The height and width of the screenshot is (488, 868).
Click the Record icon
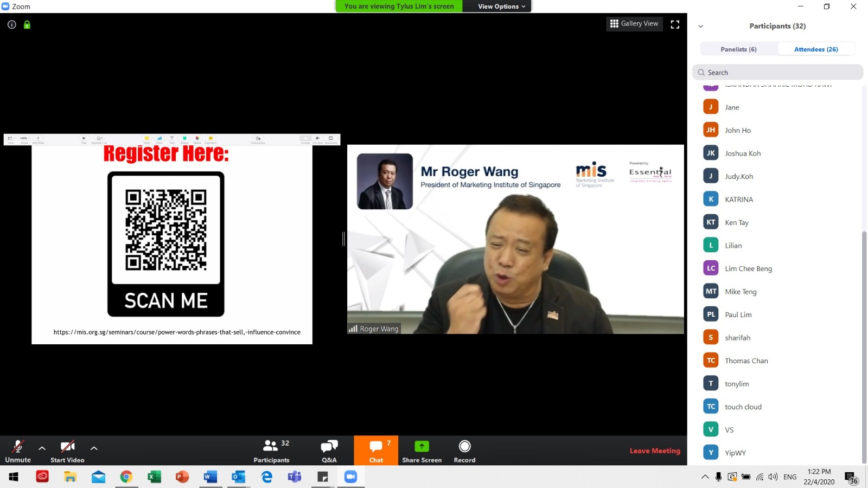click(464, 446)
